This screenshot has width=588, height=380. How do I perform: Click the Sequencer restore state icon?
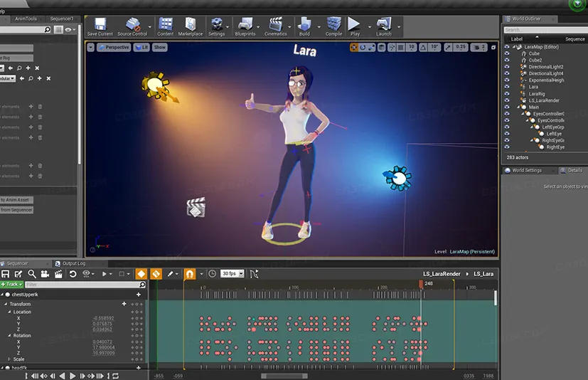click(x=73, y=274)
